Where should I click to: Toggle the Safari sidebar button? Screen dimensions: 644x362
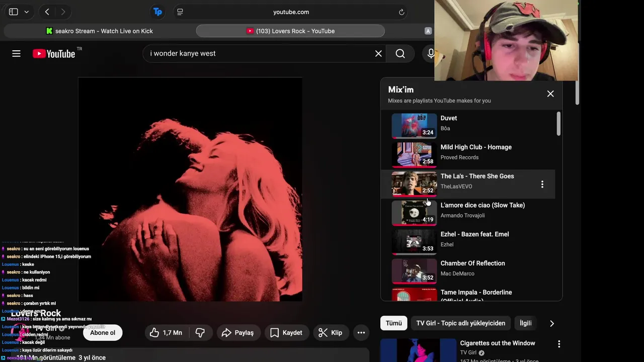(x=14, y=12)
